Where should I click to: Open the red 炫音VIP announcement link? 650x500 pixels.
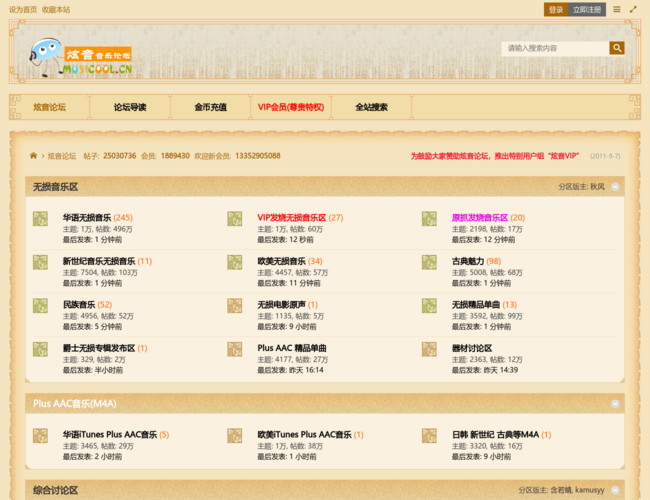pos(495,156)
